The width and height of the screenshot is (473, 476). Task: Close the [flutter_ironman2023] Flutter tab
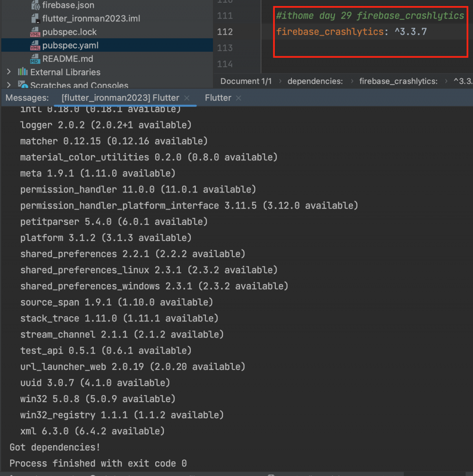[x=187, y=98]
